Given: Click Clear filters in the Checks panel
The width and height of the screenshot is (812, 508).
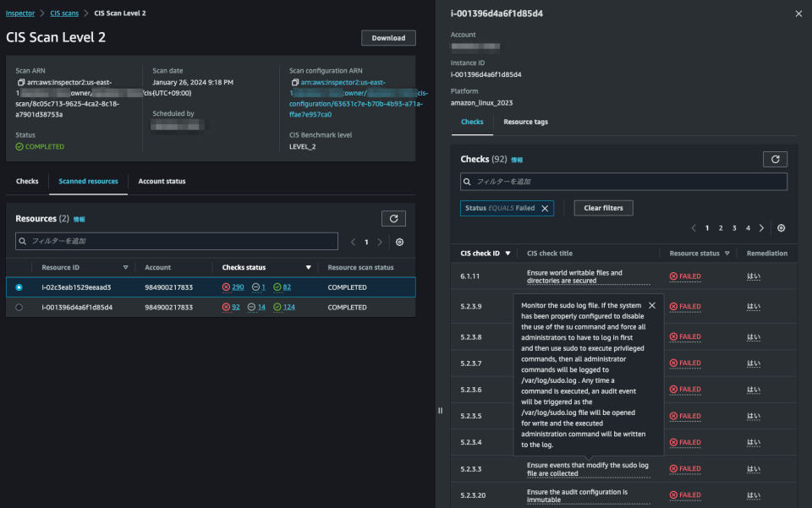Looking at the screenshot, I should (603, 207).
